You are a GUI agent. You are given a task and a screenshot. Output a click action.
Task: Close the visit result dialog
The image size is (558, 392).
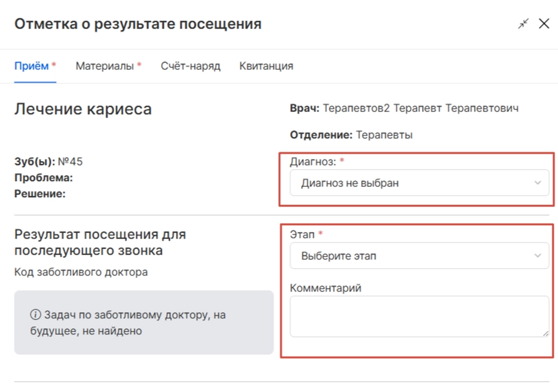(544, 23)
